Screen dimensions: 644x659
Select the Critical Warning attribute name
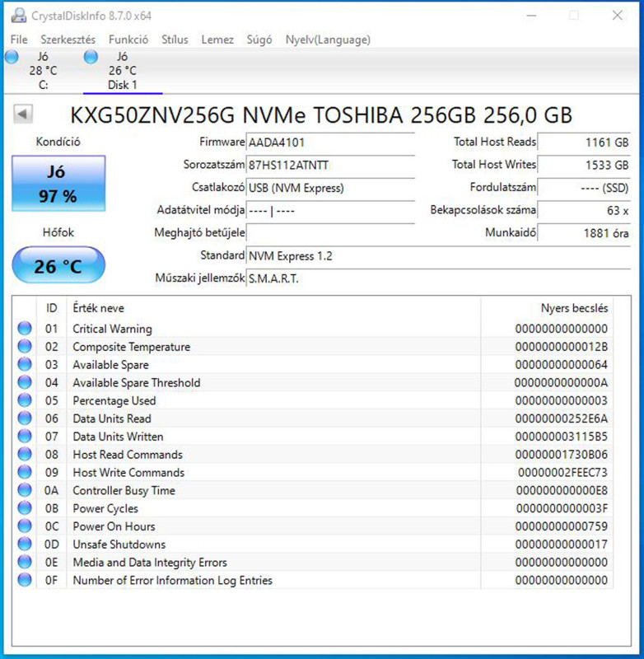tap(112, 329)
